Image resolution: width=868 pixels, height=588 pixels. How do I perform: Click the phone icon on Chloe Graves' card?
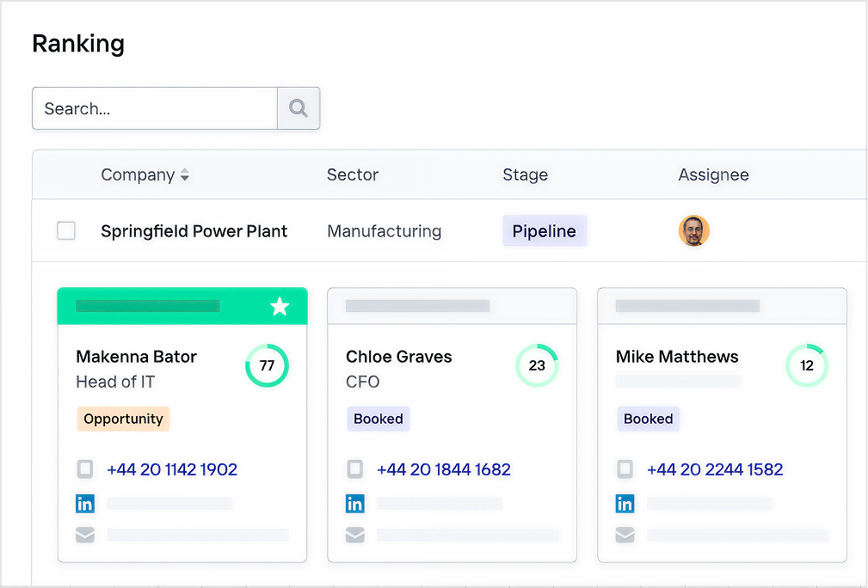pos(355,469)
